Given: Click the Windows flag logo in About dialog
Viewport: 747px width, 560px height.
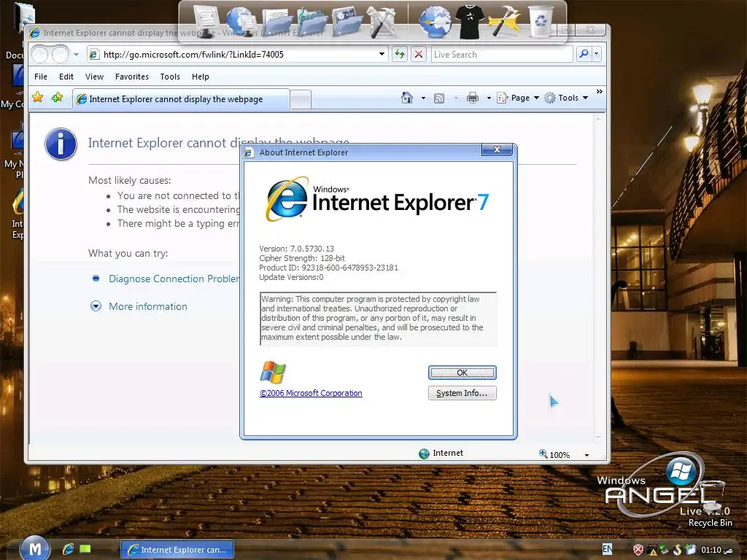Looking at the screenshot, I should point(273,372).
